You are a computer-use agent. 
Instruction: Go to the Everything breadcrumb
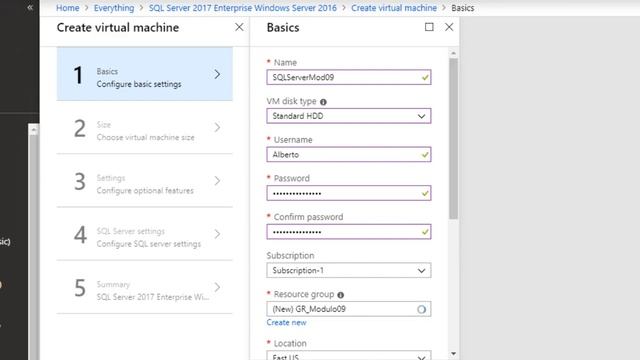114,8
